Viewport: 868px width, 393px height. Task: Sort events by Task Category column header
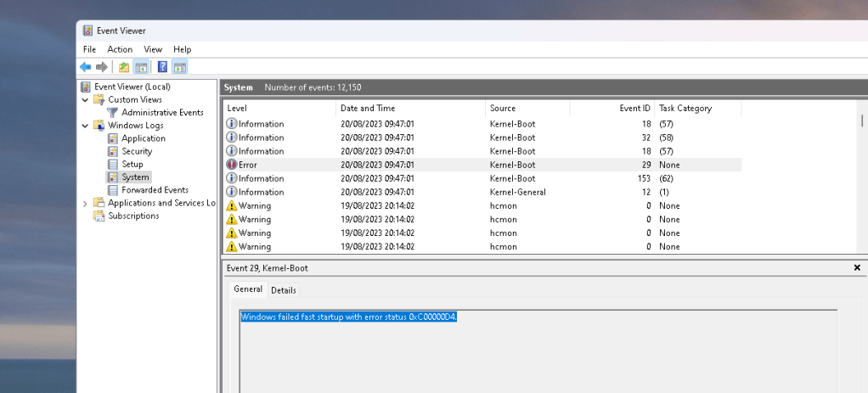point(698,109)
